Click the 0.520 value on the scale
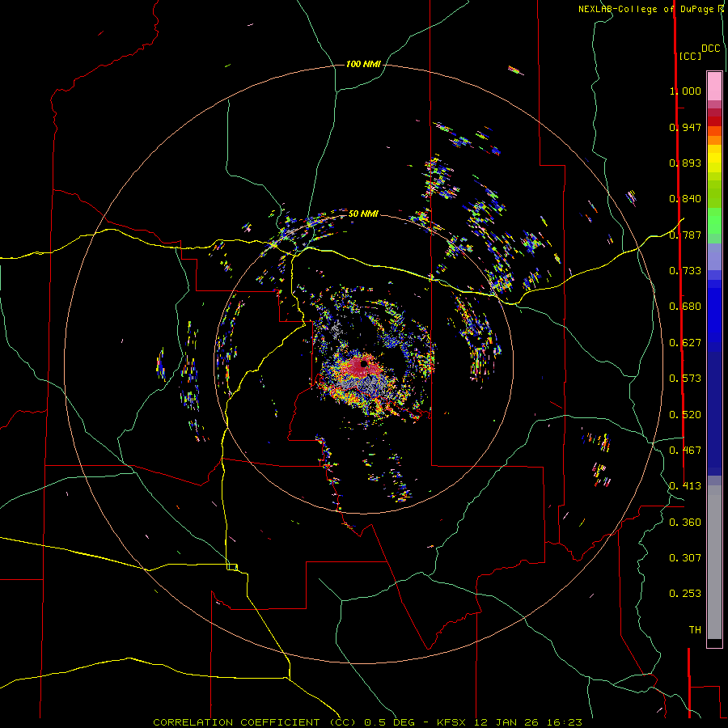 pyautogui.click(x=685, y=415)
